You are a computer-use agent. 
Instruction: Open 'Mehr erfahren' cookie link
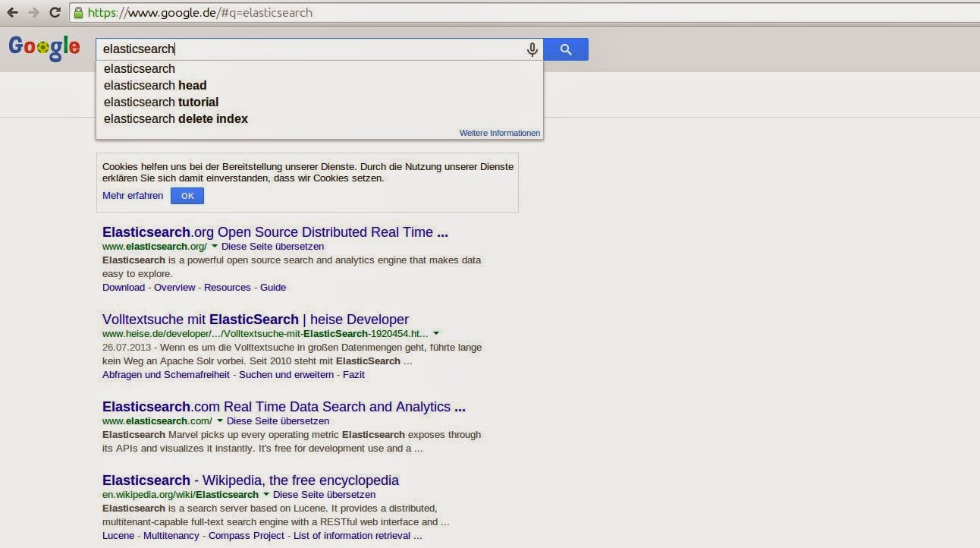coord(133,196)
